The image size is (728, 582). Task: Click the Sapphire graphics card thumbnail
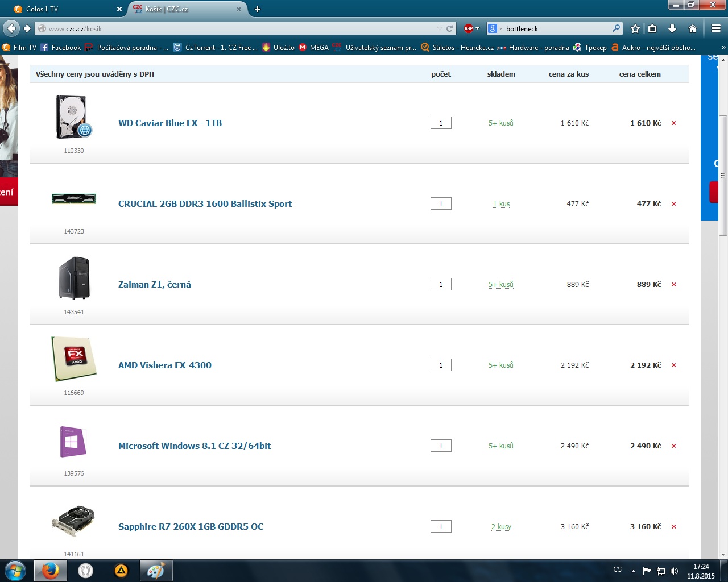[x=74, y=521]
